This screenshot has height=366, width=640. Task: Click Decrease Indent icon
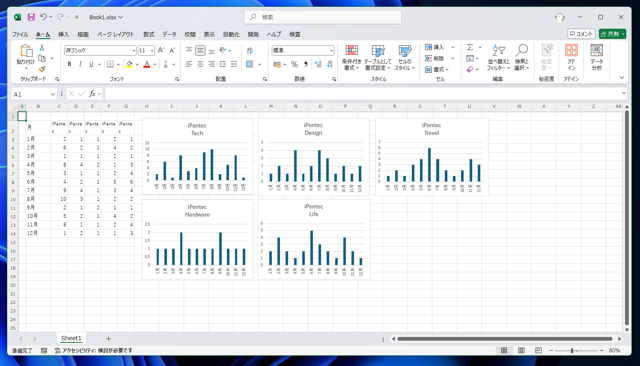[x=222, y=64]
